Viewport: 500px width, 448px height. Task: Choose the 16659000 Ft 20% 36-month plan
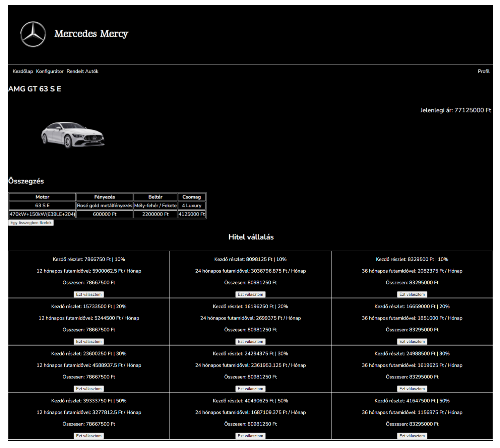pos(412,342)
